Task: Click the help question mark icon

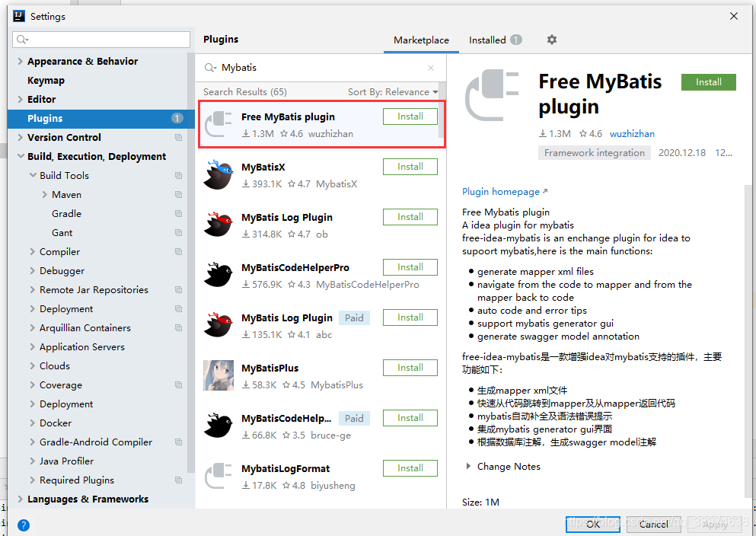Action: pyautogui.click(x=23, y=525)
